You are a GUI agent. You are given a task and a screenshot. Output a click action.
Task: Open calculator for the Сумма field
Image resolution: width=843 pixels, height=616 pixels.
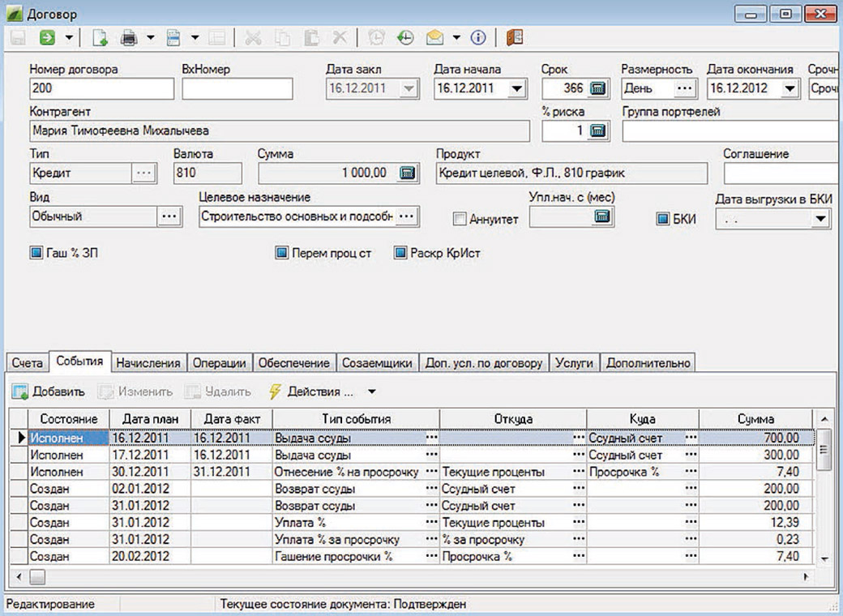[408, 173]
